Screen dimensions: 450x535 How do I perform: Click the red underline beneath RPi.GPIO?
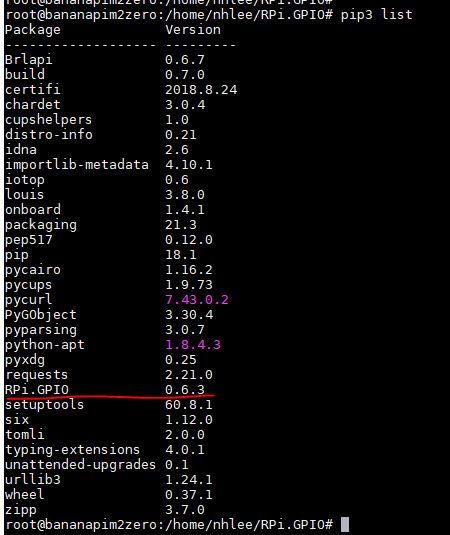click(110, 396)
